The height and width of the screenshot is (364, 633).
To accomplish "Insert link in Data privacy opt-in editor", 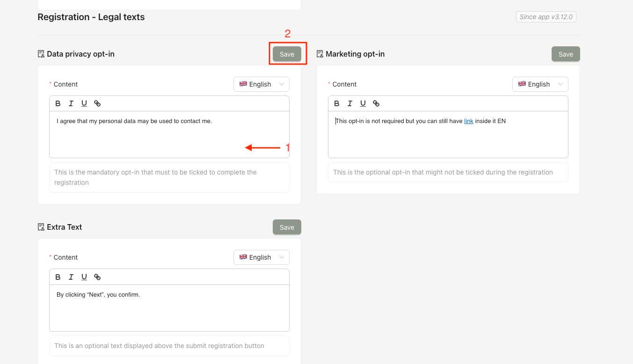I will (97, 103).
